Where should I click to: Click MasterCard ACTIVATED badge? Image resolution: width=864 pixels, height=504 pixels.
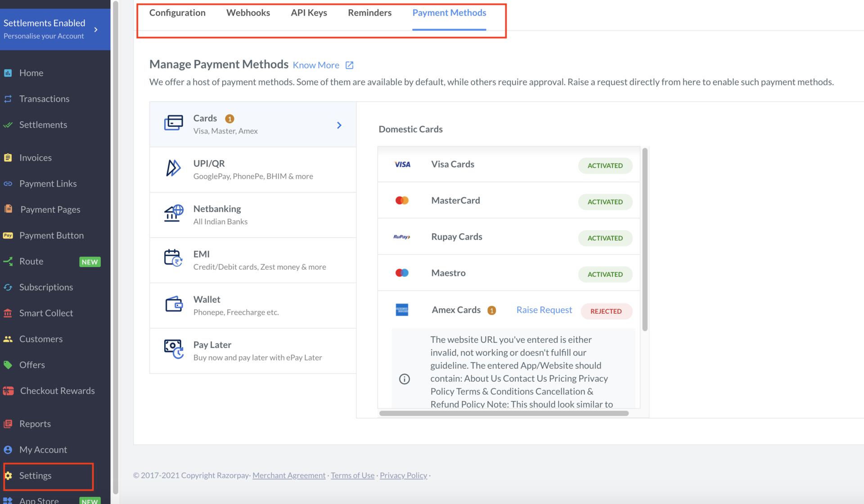tap(605, 202)
